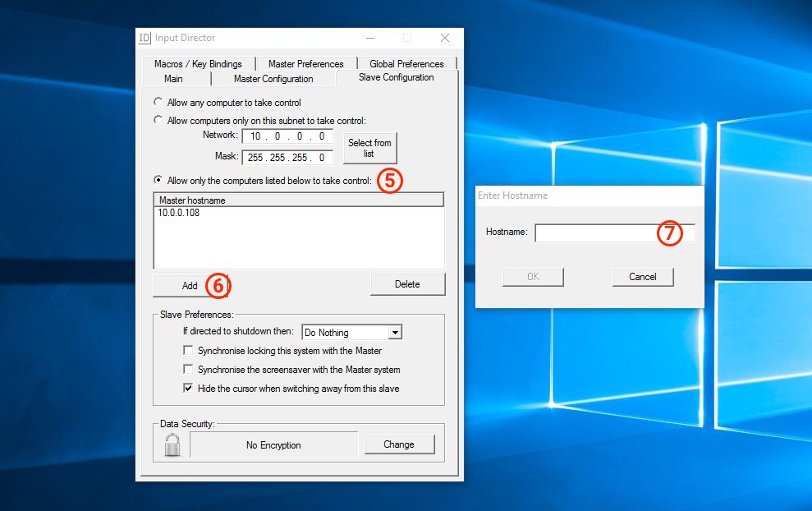Uncheck Hide the cursor when switching away
Image resolution: width=812 pixels, height=511 pixels.
coord(188,388)
